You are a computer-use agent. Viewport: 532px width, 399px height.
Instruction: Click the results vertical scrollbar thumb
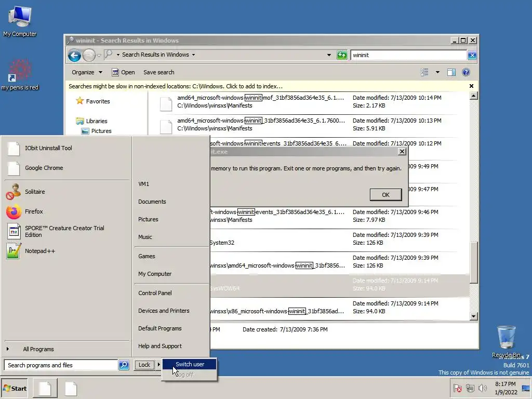pos(474,262)
